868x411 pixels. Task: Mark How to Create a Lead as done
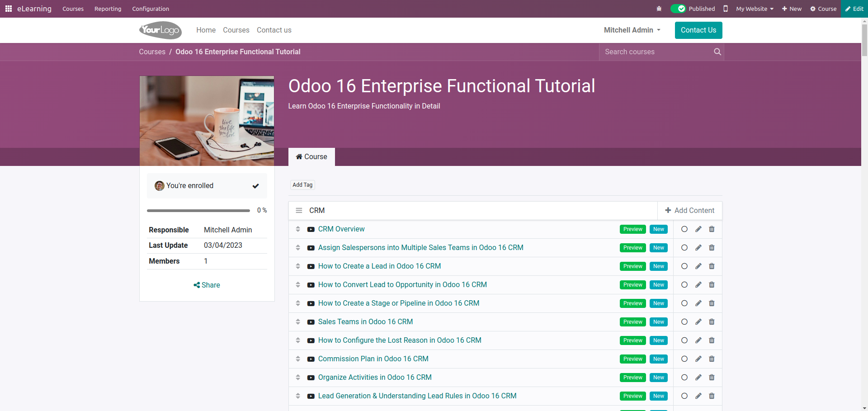684,266
